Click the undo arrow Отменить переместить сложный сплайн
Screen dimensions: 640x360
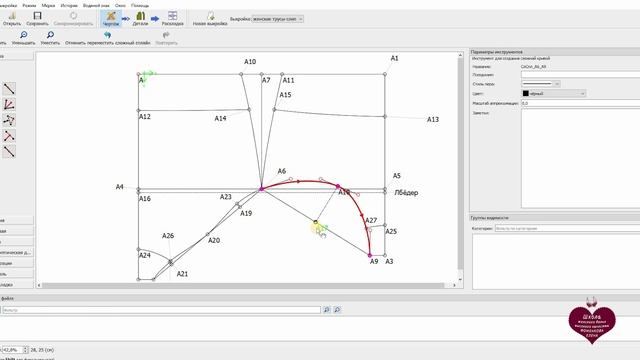coord(107,35)
